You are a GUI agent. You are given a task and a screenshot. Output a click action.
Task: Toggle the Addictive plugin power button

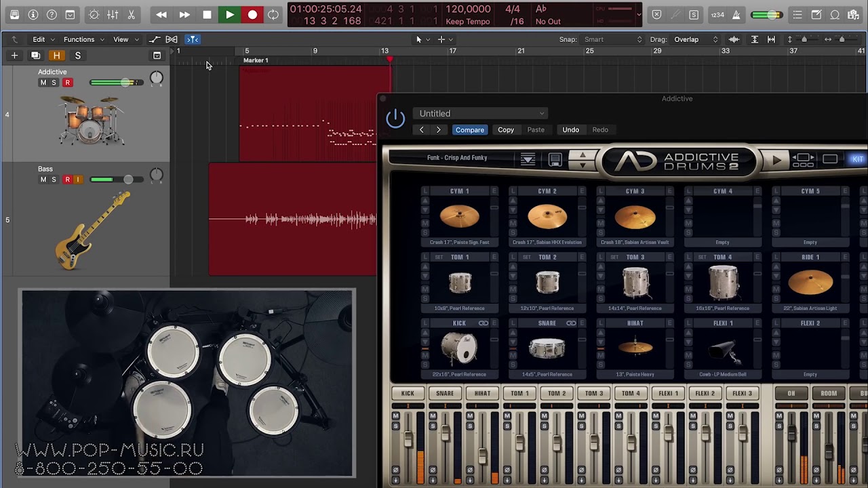395,119
